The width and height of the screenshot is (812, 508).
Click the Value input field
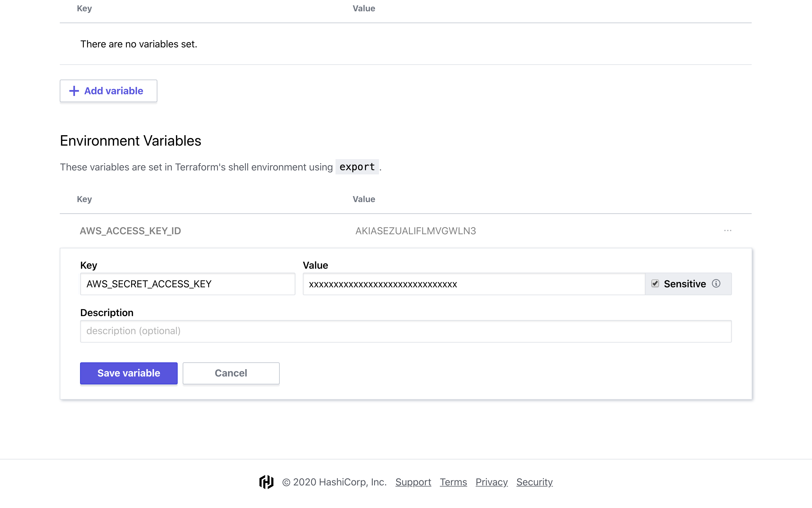coord(474,284)
